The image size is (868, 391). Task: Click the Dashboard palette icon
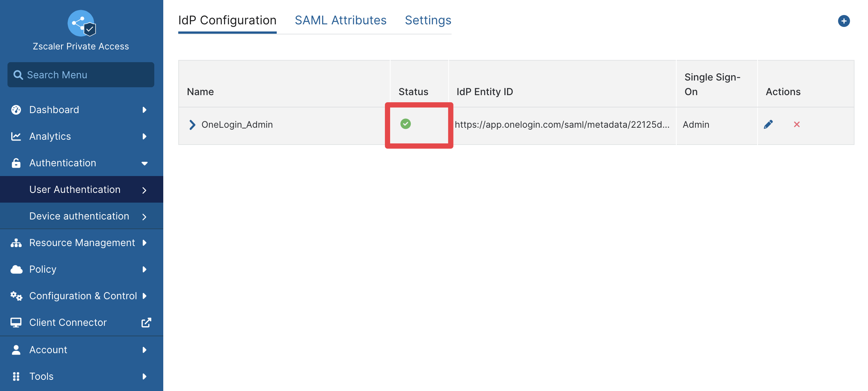coord(16,110)
